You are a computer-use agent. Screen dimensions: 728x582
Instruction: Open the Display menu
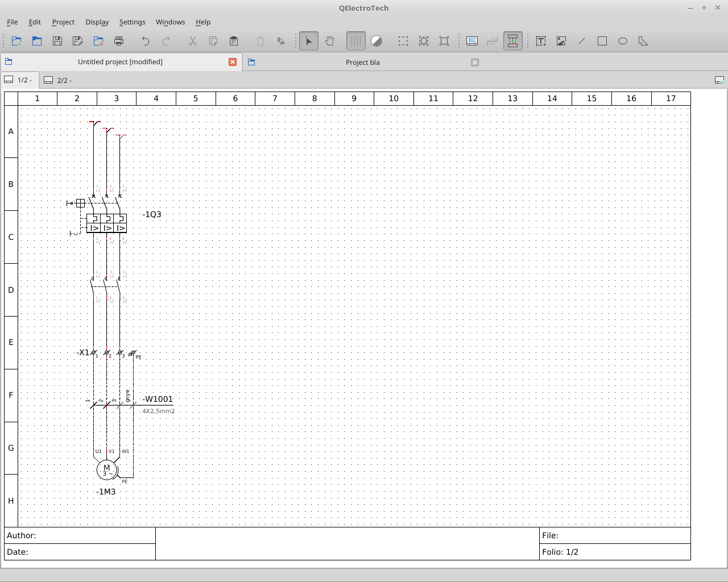(x=97, y=22)
